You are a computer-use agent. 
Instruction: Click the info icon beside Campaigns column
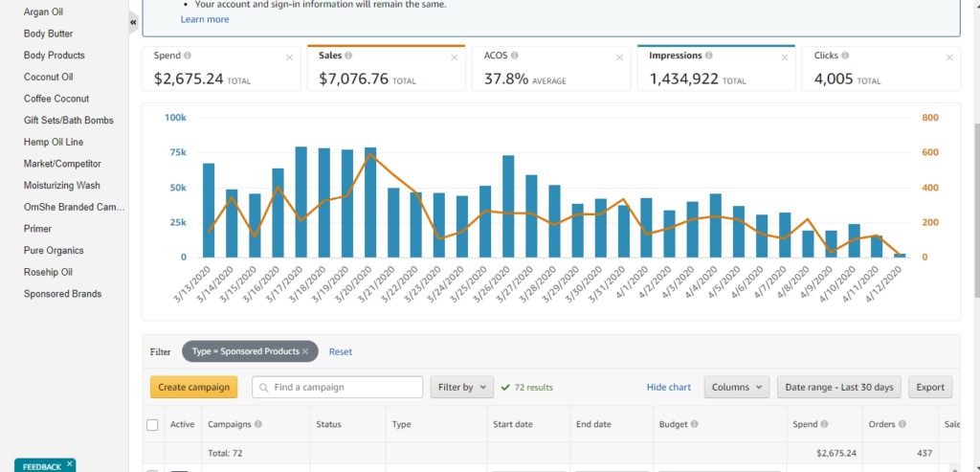pos(258,424)
